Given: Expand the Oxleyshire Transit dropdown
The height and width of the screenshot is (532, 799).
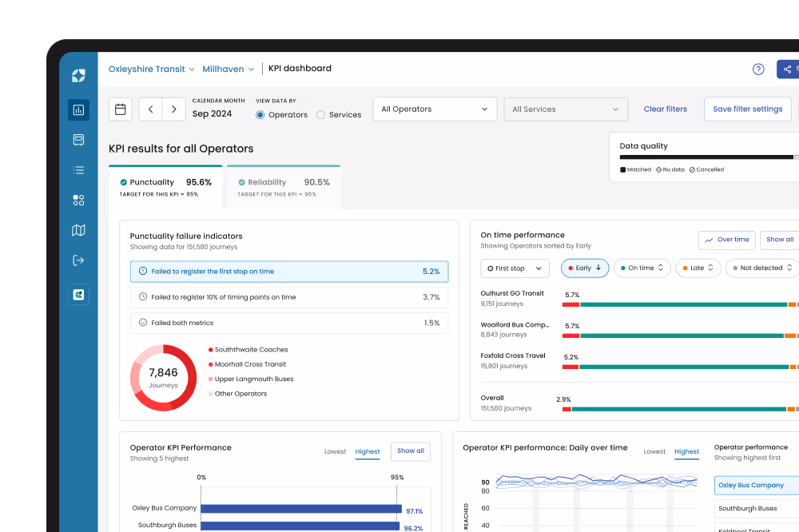Looking at the screenshot, I should click(151, 69).
